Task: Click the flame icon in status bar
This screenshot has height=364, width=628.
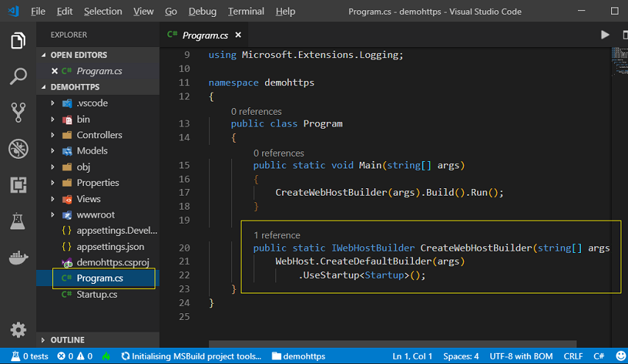Action: tap(106, 356)
